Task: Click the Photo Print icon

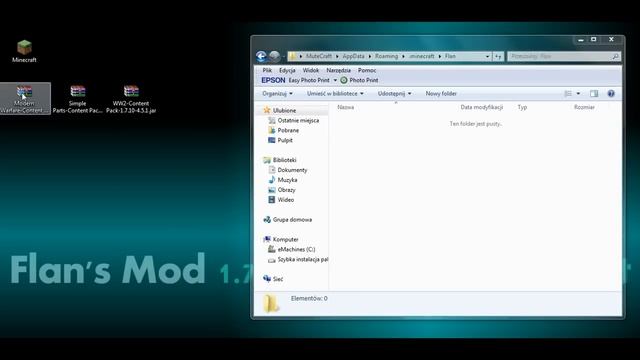Action: (344, 80)
